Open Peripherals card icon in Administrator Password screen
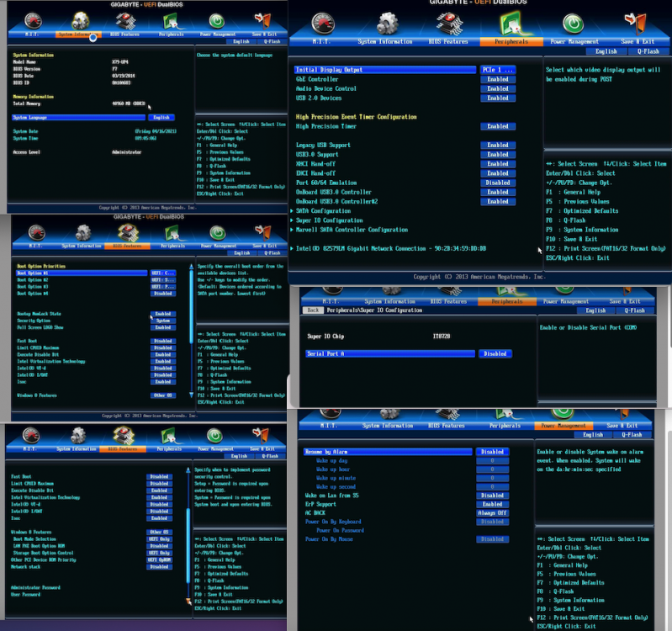Screen dimensions: 672x631 (x=170, y=436)
